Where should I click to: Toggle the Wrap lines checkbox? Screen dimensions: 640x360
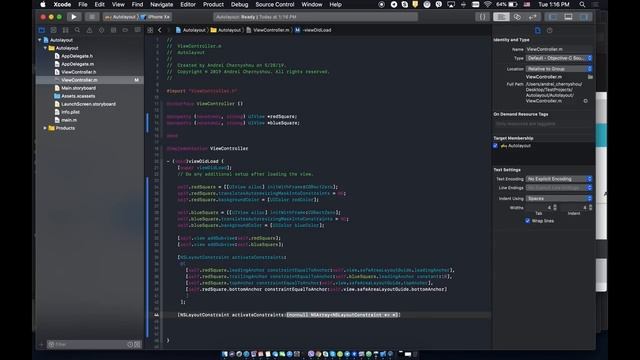527,221
